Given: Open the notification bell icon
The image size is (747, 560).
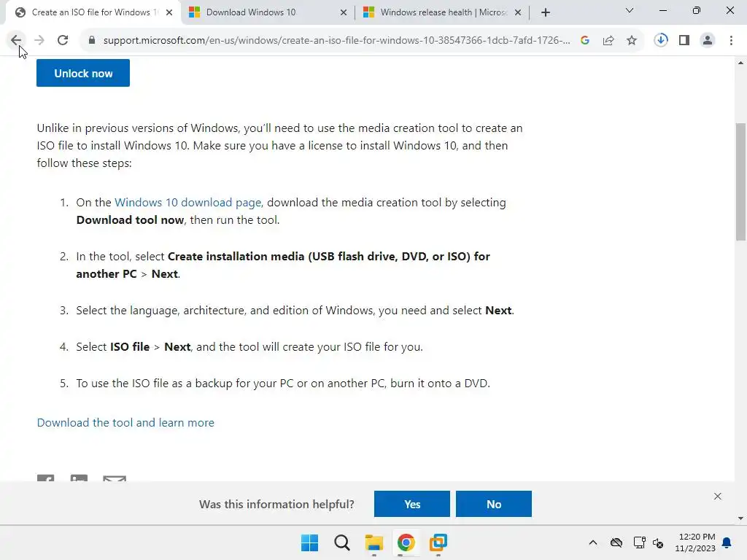Looking at the screenshot, I should pyautogui.click(x=727, y=542).
